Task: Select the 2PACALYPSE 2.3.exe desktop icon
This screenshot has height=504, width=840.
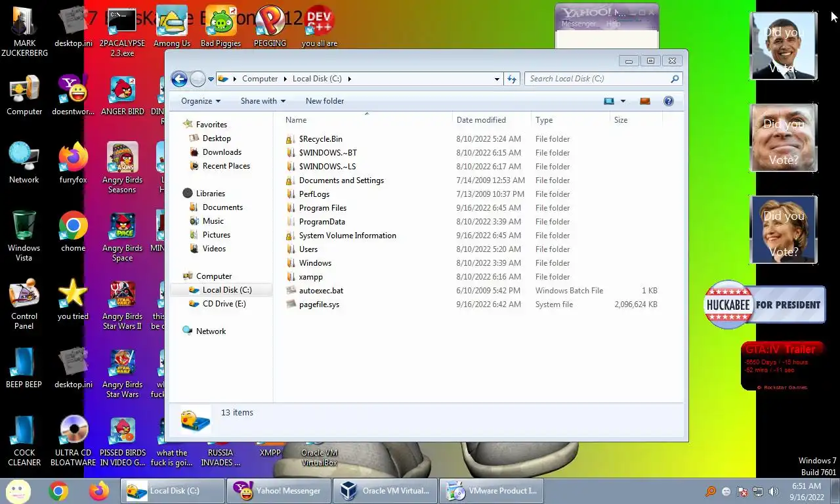Action: (x=122, y=31)
